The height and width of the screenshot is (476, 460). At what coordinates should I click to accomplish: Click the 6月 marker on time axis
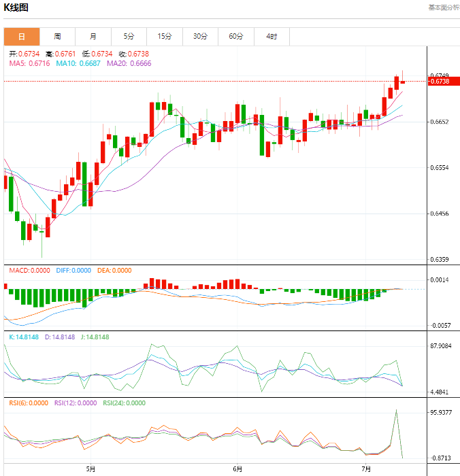point(237,469)
